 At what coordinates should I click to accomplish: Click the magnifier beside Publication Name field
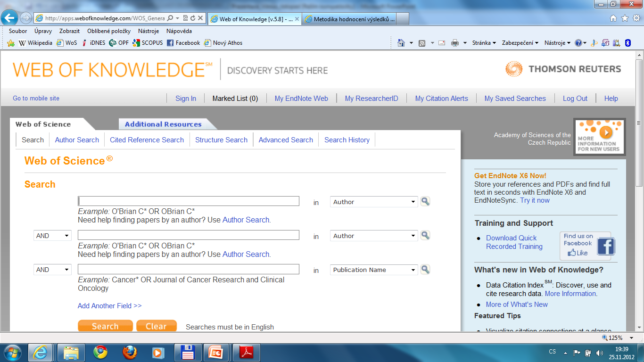coord(425,270)
